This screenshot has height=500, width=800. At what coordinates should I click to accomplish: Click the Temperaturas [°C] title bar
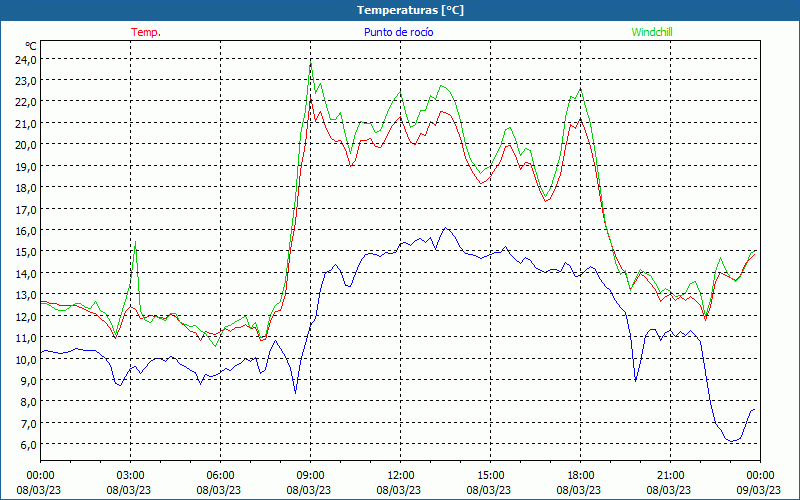(x=400, y=10)
